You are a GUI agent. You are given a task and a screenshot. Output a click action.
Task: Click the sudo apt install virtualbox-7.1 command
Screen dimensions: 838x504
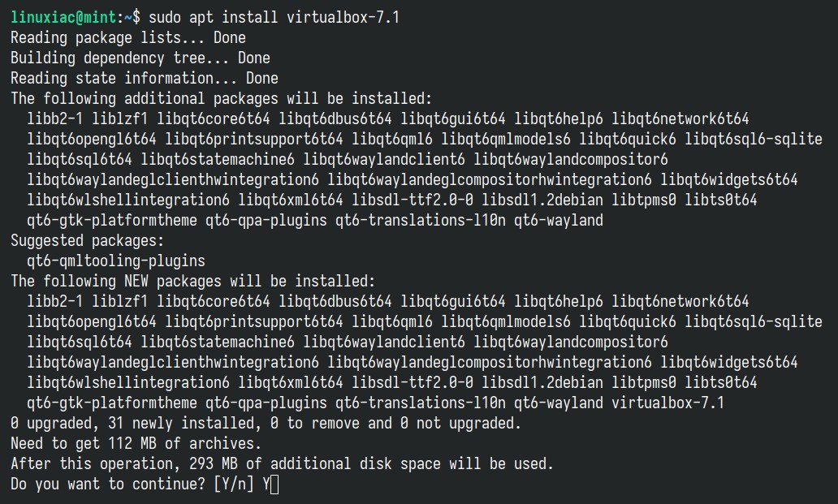tap(274, 18)
